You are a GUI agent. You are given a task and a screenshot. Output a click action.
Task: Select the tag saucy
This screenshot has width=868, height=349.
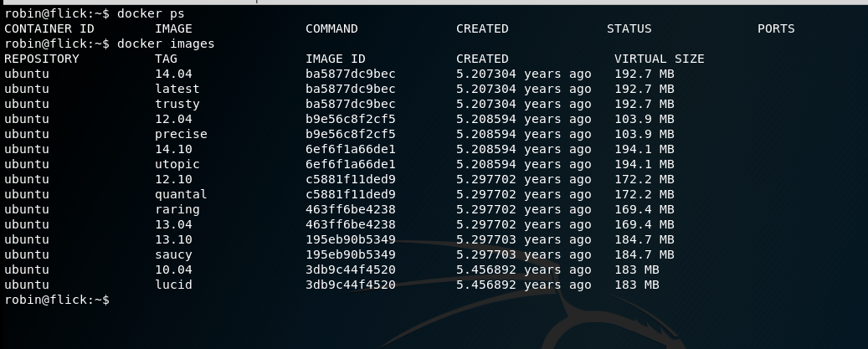pyautogui.click(x=173, y=254)
